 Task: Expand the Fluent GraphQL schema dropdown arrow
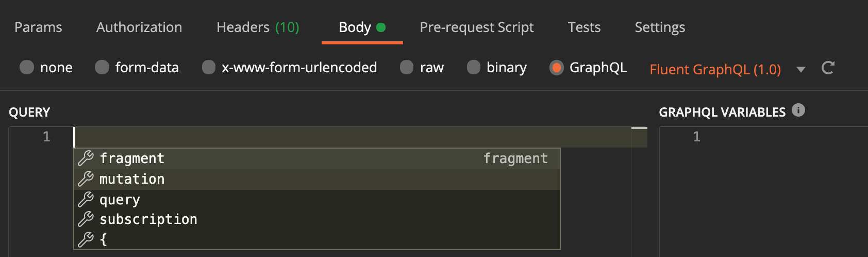point(801,69)
